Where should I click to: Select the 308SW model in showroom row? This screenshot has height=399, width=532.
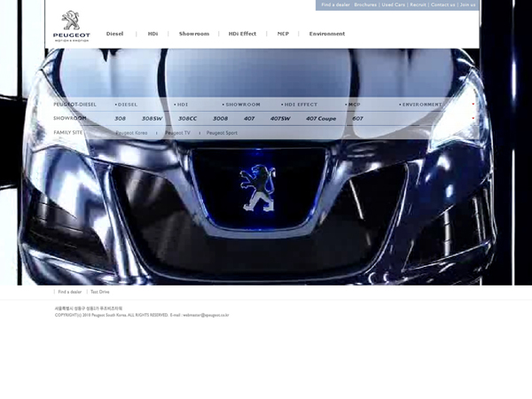[x=152, y=118]
